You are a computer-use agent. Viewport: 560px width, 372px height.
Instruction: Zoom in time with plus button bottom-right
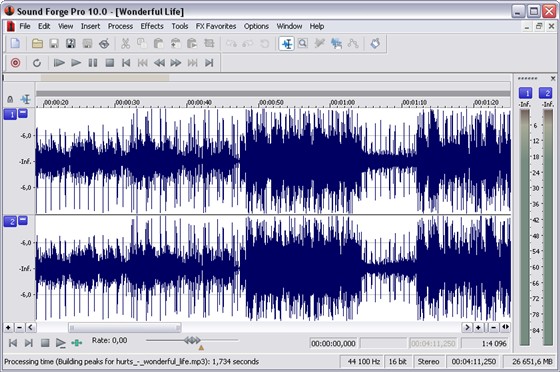[478, 327]
